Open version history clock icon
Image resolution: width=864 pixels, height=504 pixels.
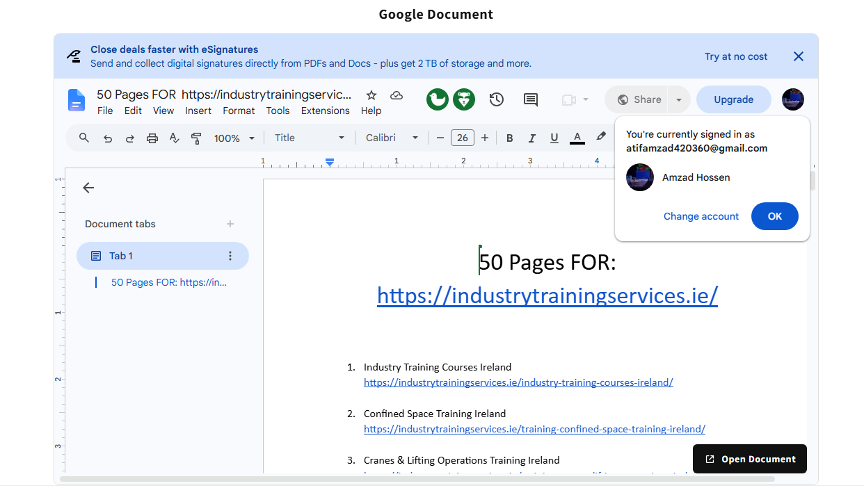click(496, 99)
